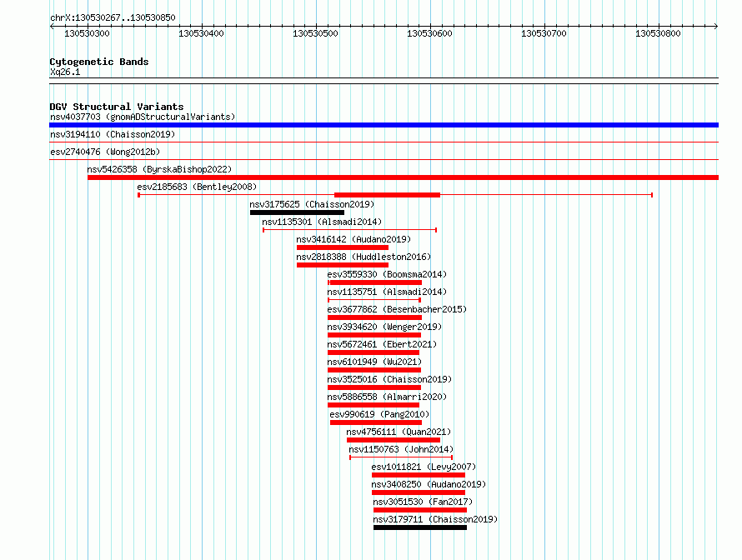
Task: Click the red nsv5886558 Almarri2020 bar
Action: (374, 405)
